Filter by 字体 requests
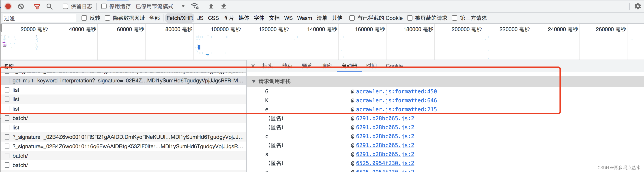This screenshot has height=172, width=644. pyautogui.click(x=259, y=18)
